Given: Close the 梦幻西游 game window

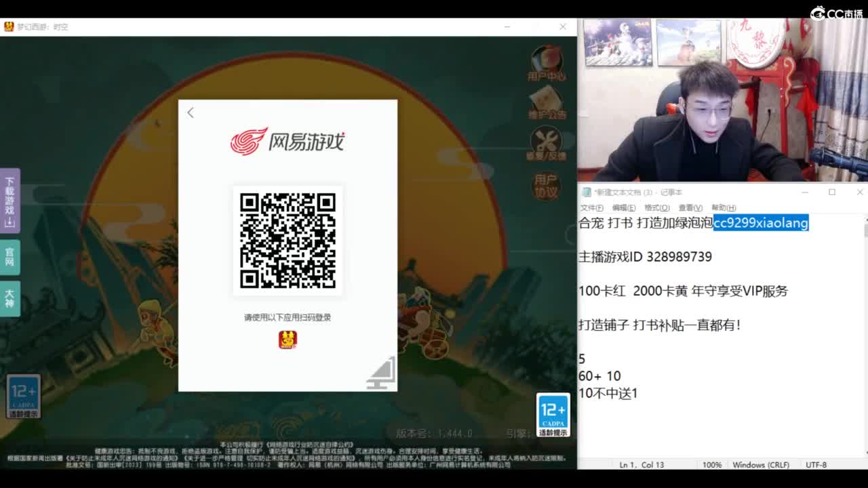Looking at the screenshot, I should click(x=563, y=26).
